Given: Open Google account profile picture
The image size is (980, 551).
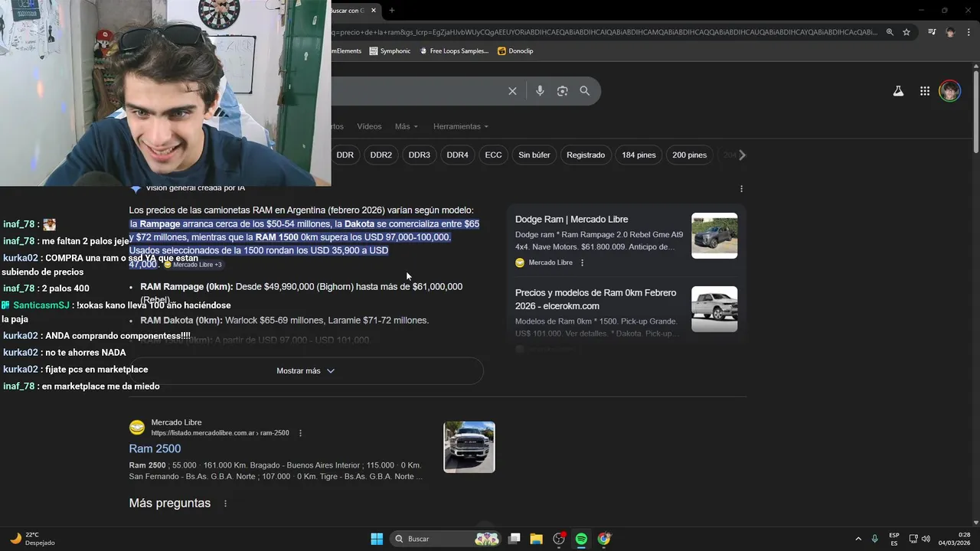Looking at the screenshot, I should click(x=949, y=91).
